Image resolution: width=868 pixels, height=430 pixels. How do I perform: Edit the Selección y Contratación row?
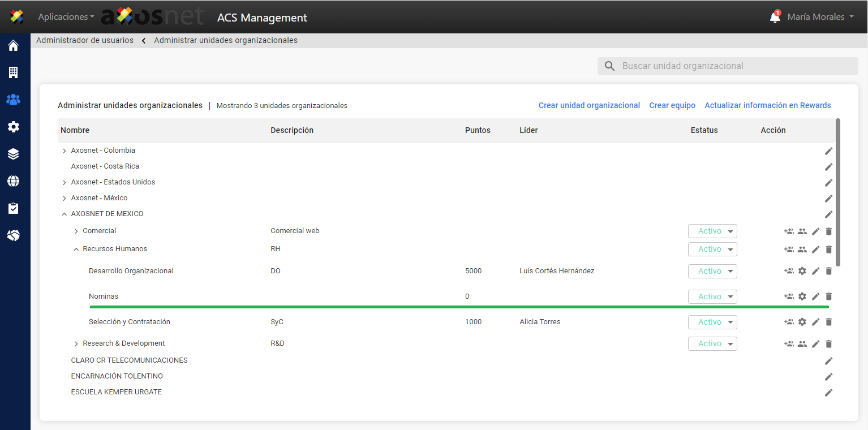815,322
